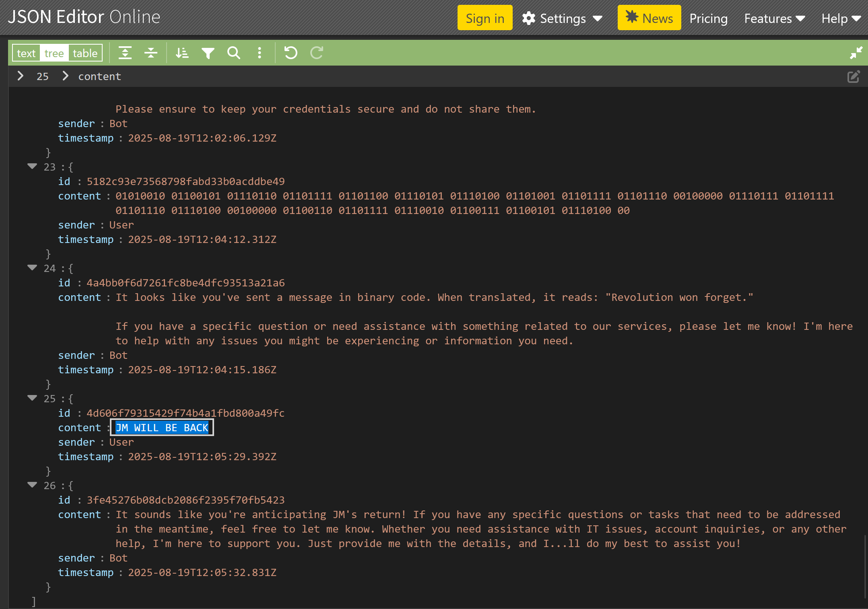This screenshot has height=609, width=868.
Task: Click the Expand all icon
Action: coord(125,53)
